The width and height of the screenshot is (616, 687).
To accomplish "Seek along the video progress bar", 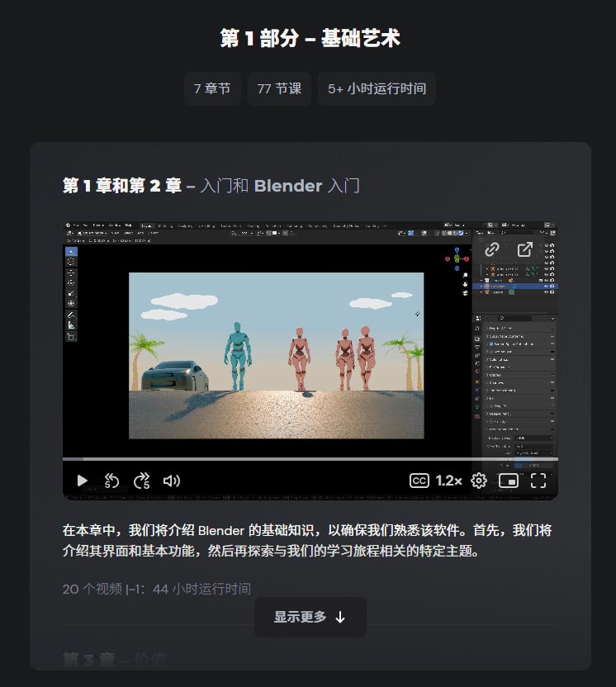I will pos(310,459).
